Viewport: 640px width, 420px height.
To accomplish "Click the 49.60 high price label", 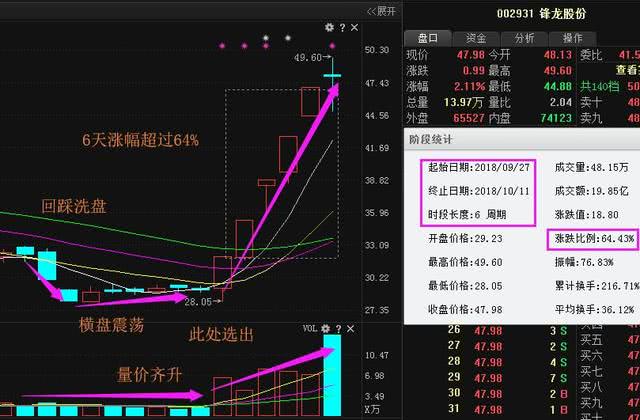I will 307,58.
